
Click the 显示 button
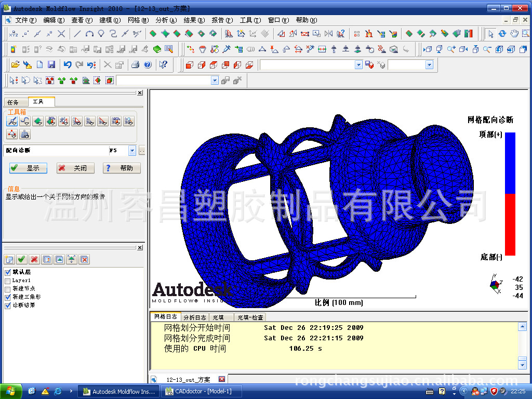pos(28,168)
